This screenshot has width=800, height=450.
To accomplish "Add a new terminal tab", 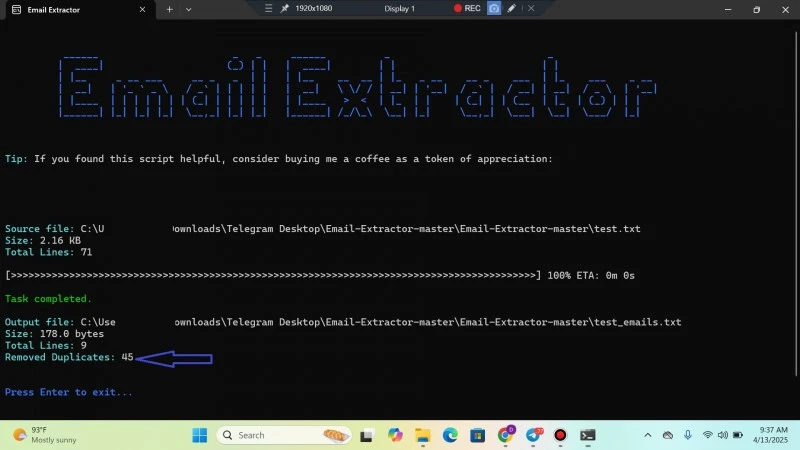I will [169, 9].
